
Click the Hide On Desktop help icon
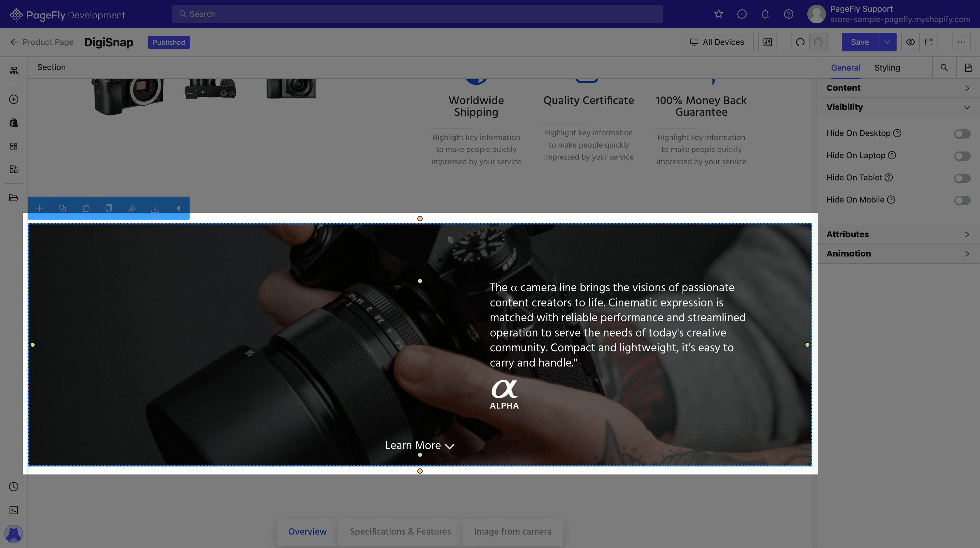[x=897, y=133]
